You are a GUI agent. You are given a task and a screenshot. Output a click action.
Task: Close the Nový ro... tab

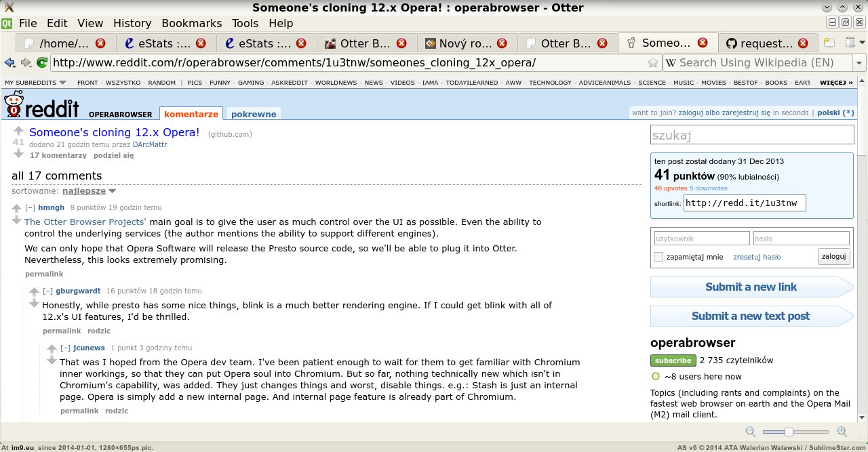[502, 43]
